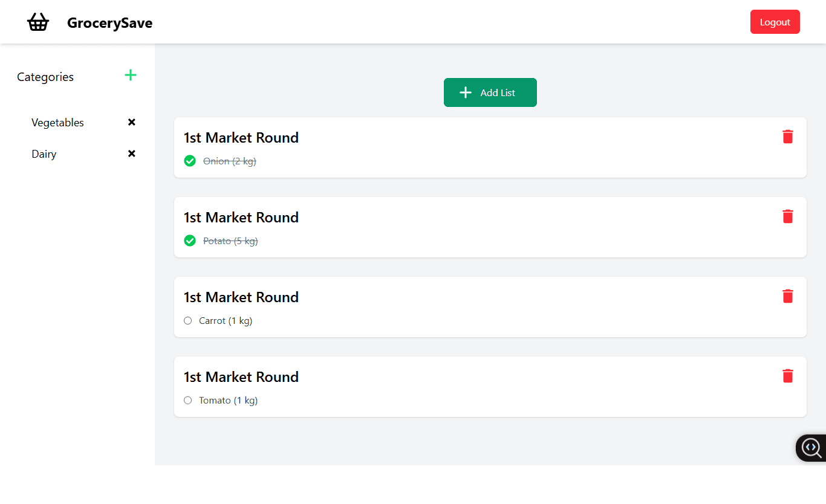Uncheck the Onion (2 kg) item
This screenshot has width=826, height=504.
[x=190, y=161]
